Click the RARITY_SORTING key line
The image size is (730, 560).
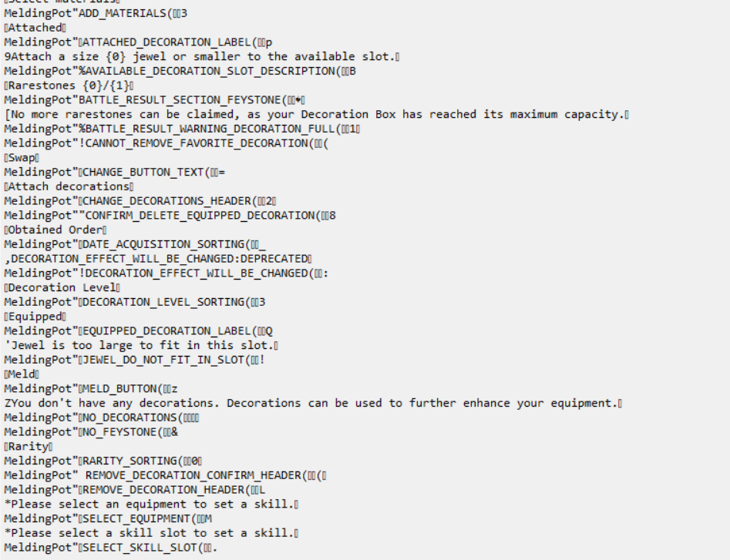pos(103,461)
